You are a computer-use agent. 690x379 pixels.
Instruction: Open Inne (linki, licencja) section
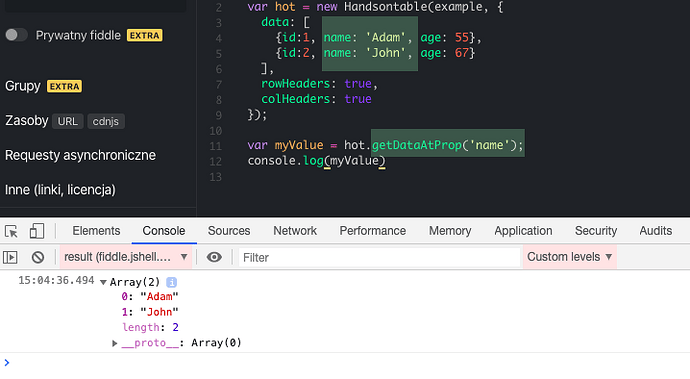pos(60,190)
